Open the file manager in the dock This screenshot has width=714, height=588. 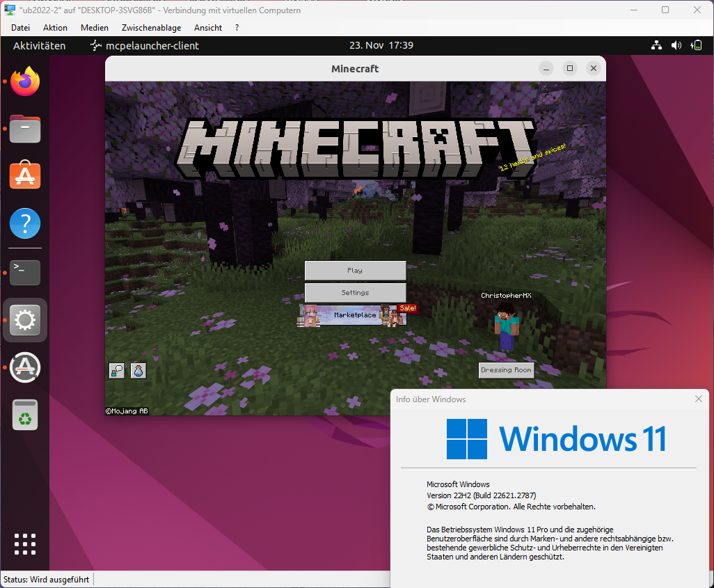(24, 129)
